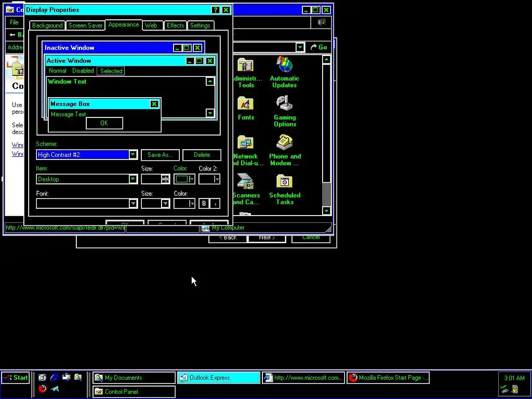Click the Go button in Control Panel

[319, 47]
